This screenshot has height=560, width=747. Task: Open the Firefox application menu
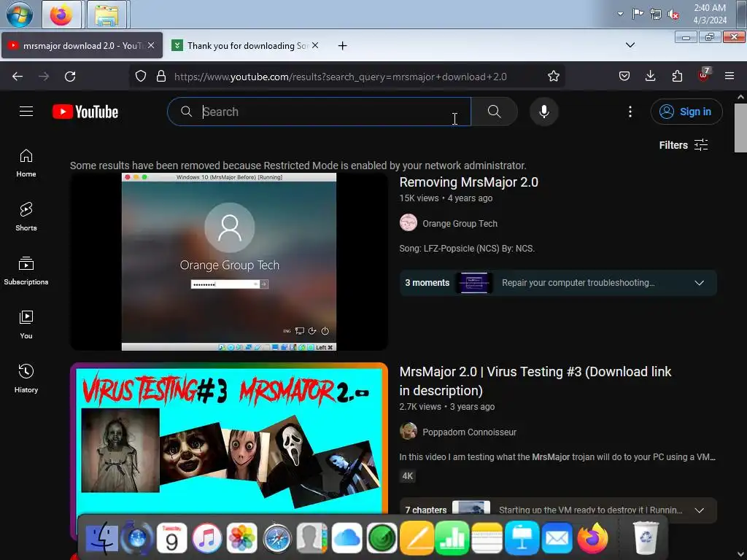point(729,76)
